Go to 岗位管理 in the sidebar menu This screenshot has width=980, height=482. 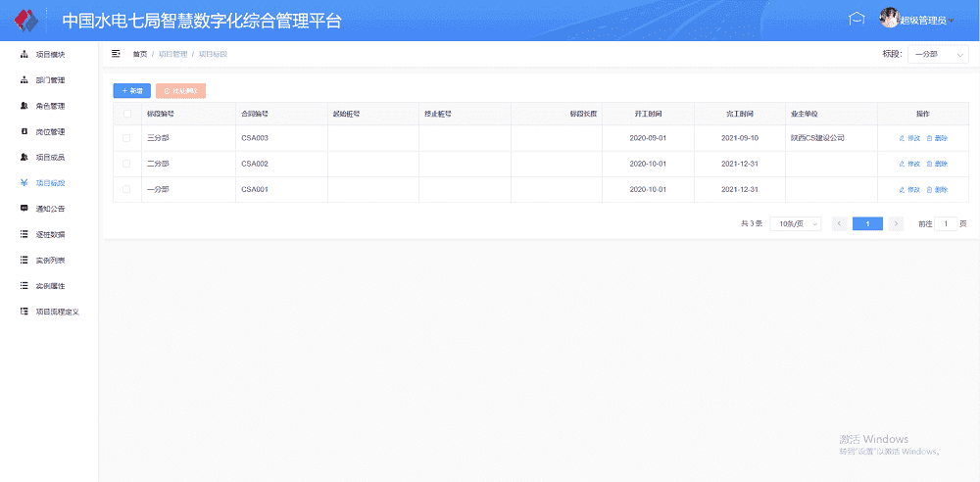pyautogui.click(x=49, y=131)
